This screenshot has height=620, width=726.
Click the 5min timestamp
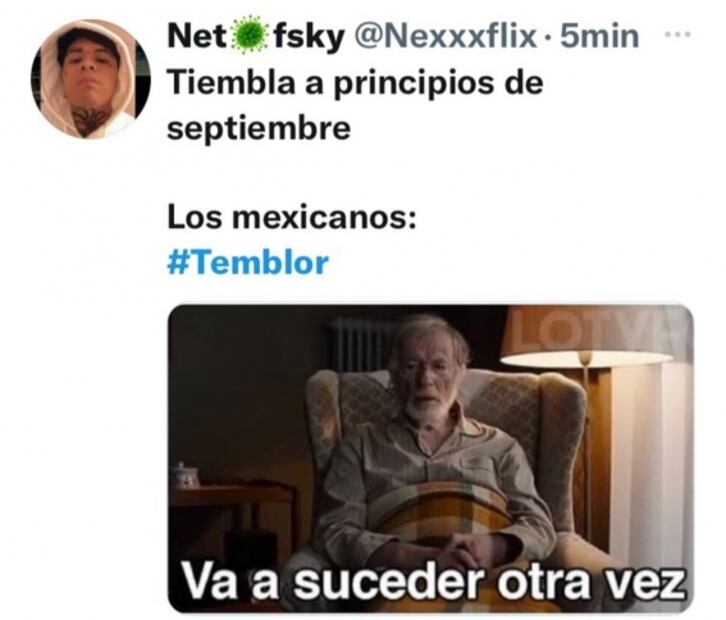pos(600,36)
